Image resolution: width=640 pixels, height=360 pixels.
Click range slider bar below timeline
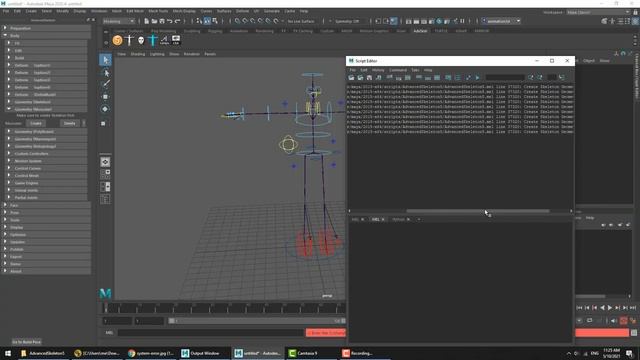pyautogui.click(x=257, y=321)
